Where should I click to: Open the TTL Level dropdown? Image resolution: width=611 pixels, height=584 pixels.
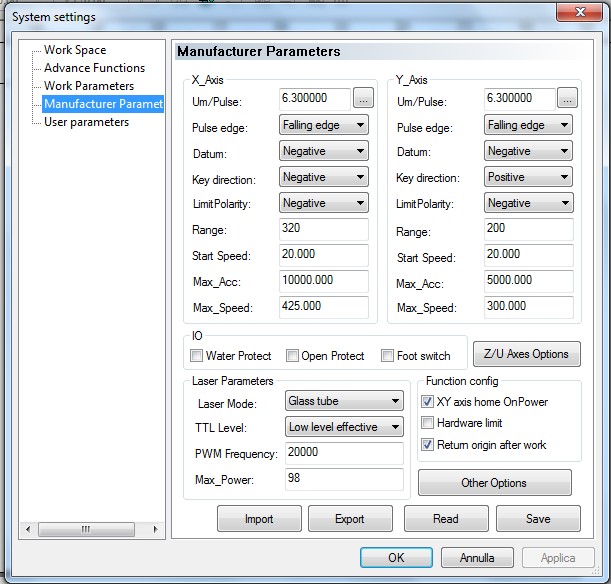[344, 427]
